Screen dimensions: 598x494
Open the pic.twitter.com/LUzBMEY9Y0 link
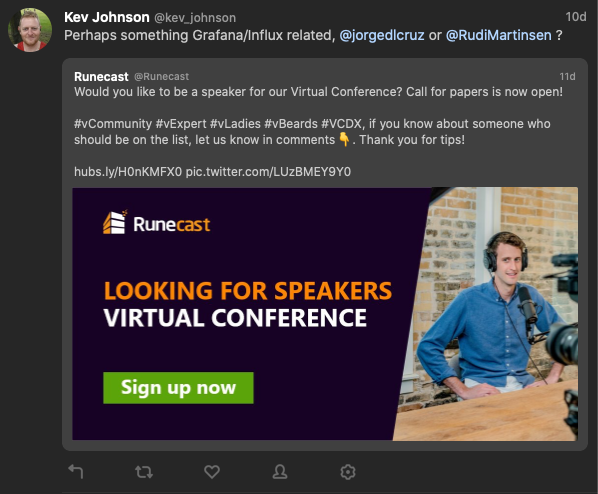[x=268, y=172]
